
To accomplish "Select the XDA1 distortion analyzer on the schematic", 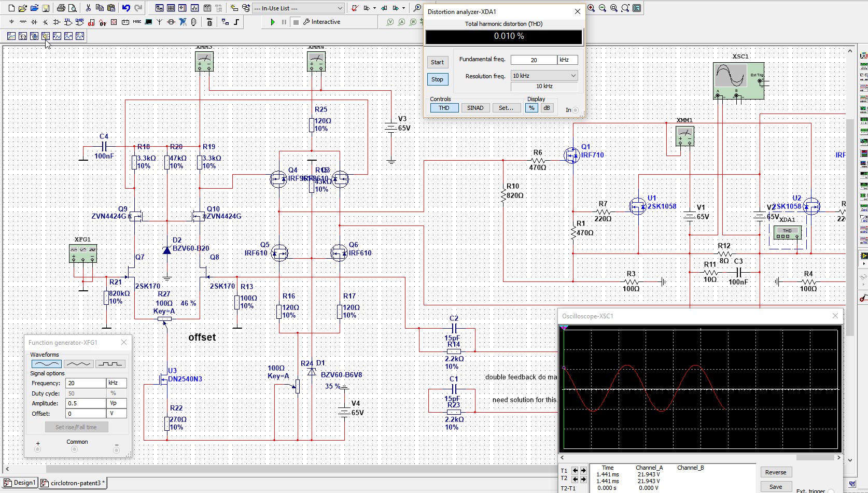I will pyautogui.click(x=787, y=233).
